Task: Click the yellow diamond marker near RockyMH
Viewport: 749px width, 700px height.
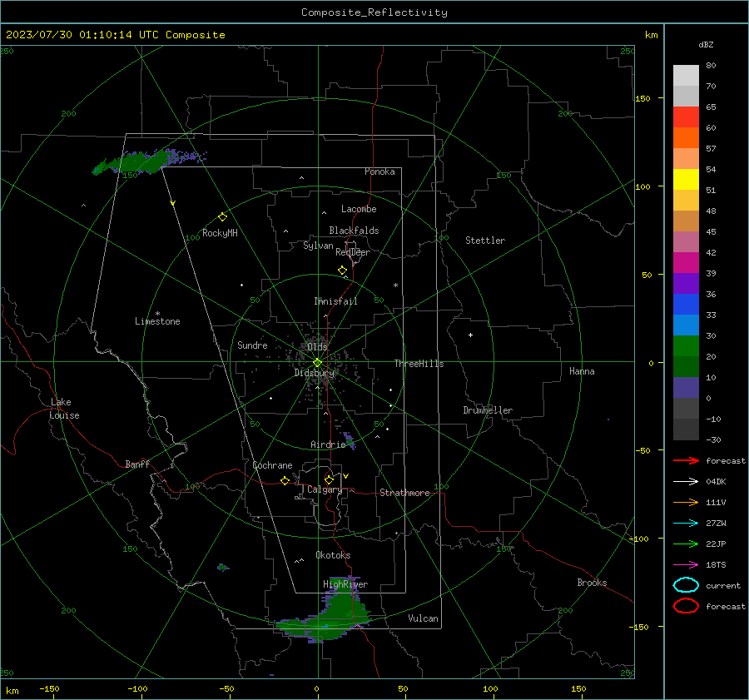Action: click(x=222, y=217)
